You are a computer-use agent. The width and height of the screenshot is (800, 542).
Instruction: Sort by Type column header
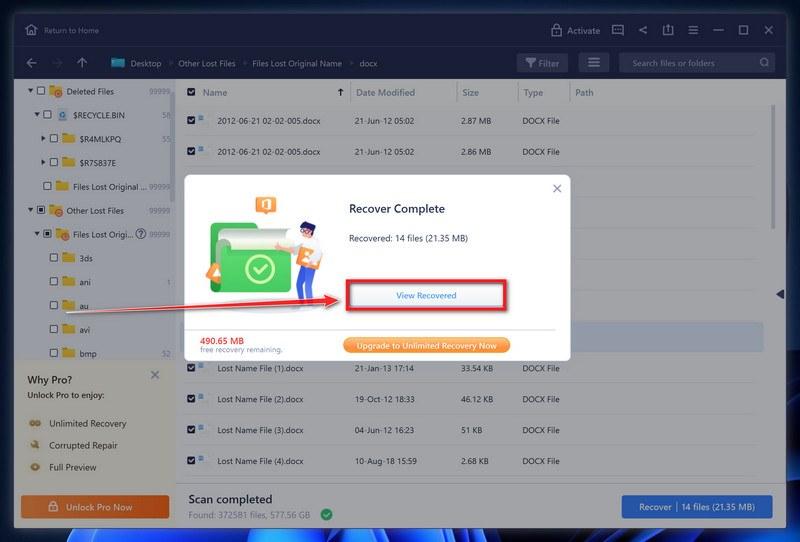coord(533,92)
